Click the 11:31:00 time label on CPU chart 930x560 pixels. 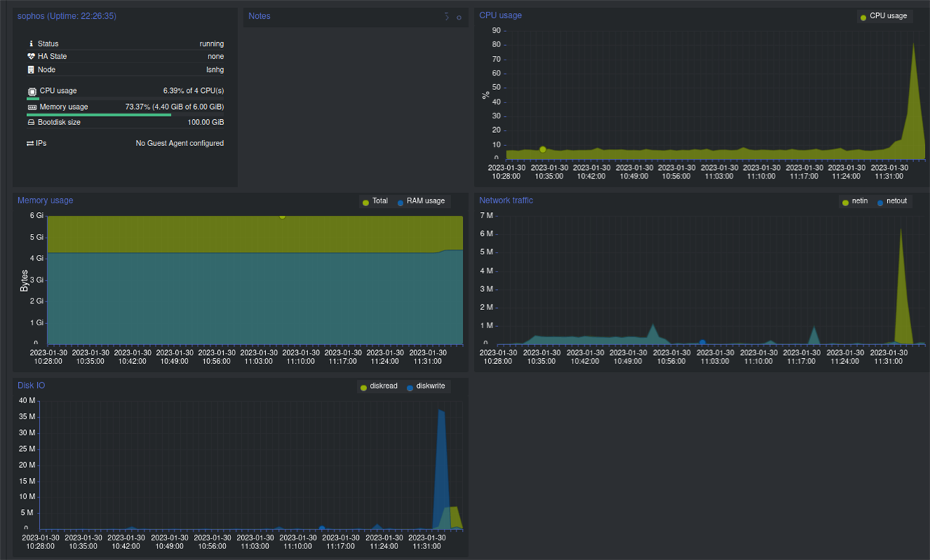coord(889,176)
